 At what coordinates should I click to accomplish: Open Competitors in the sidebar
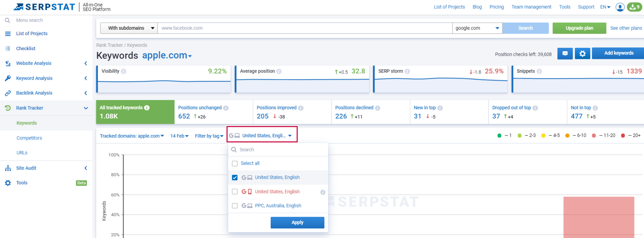coord(29,138)
